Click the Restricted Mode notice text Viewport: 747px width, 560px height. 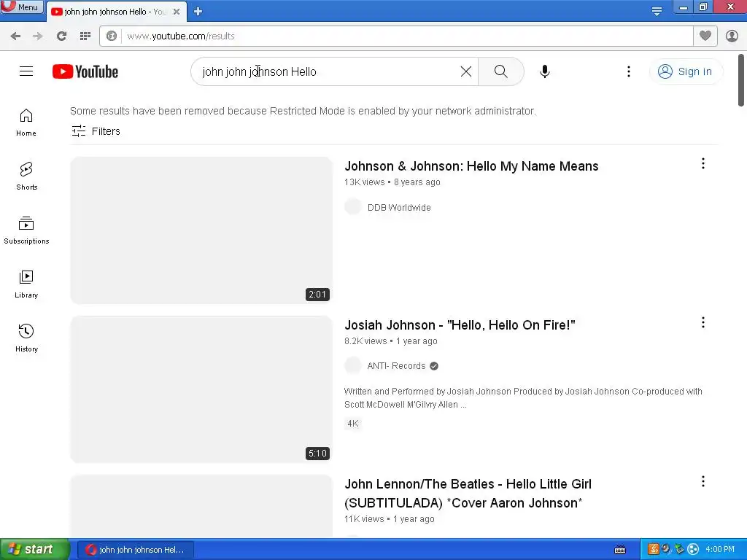(303, 111)
